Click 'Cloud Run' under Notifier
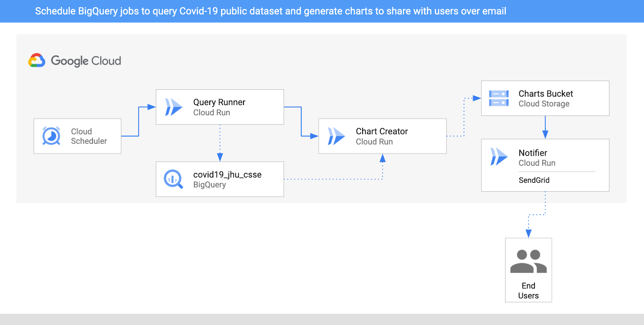 click(x=537, y=163)
